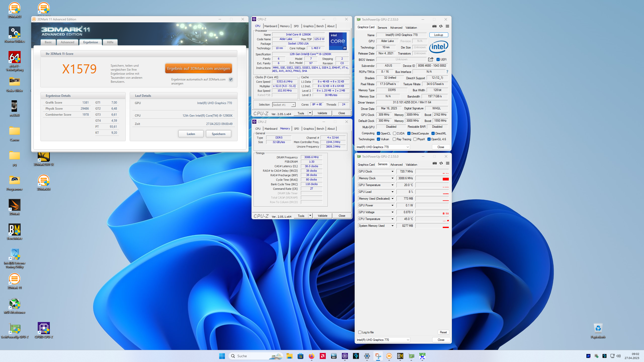This screenshot has height=362, width=644.
Task: Open hamburger menu in GPU-Z Sensors window
Action: (x=448, y=163)
